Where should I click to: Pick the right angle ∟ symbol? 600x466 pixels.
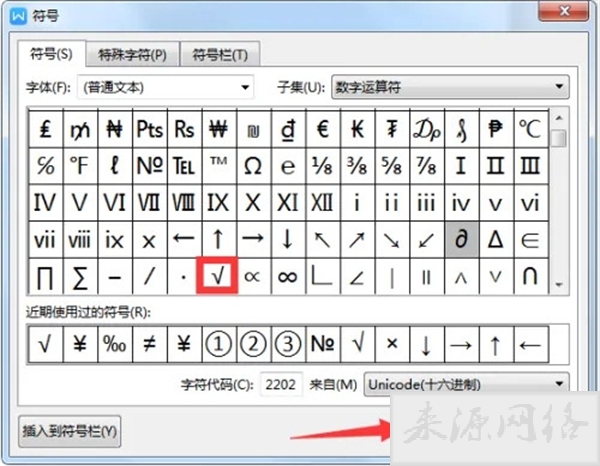(x=323, y=276)
